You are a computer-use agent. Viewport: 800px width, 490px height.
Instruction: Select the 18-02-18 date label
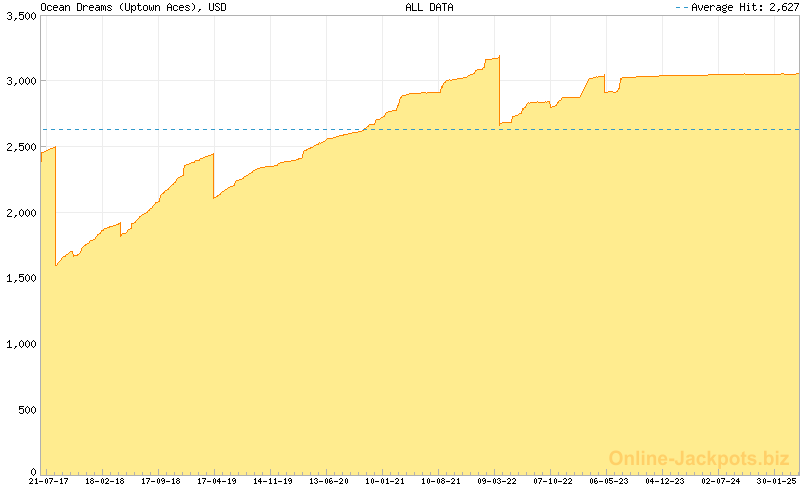point(104,481)
